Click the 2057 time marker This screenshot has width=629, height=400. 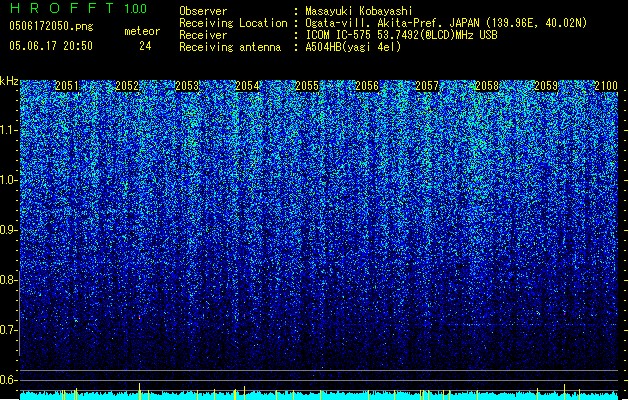[x=427, y=86]
